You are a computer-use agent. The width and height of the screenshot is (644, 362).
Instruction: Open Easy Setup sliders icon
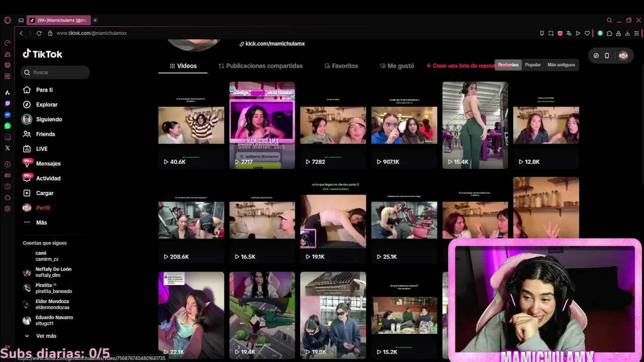click(x=636, y=33)
